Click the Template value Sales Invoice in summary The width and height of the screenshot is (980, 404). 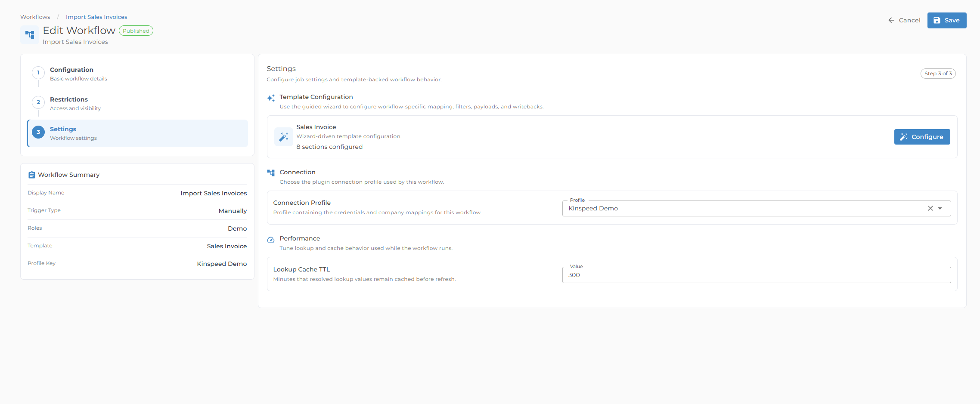pyautogui.click(x=227, y=247)
